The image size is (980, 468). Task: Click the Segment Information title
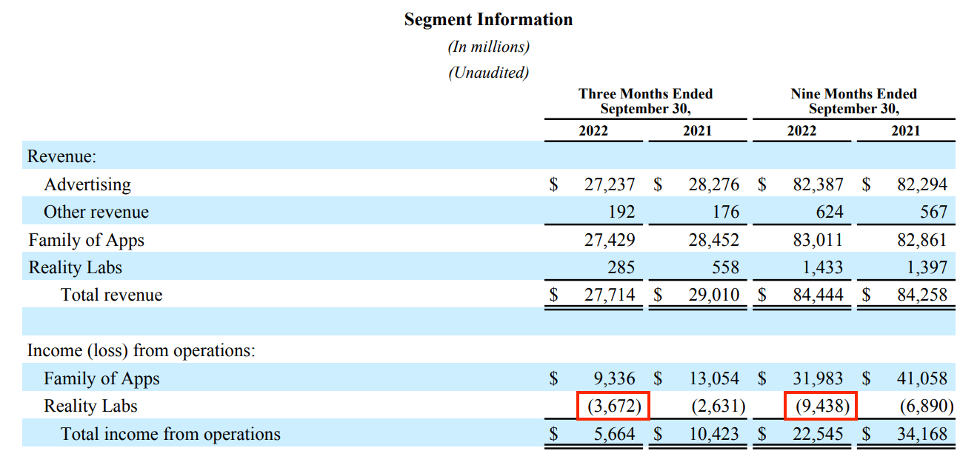coord(488,20)
